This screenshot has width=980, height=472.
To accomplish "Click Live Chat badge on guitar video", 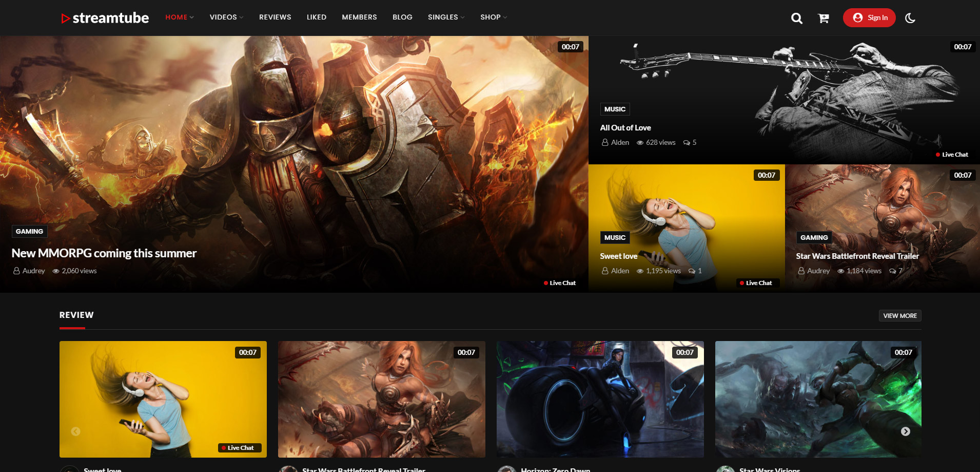I will (952, 155).
